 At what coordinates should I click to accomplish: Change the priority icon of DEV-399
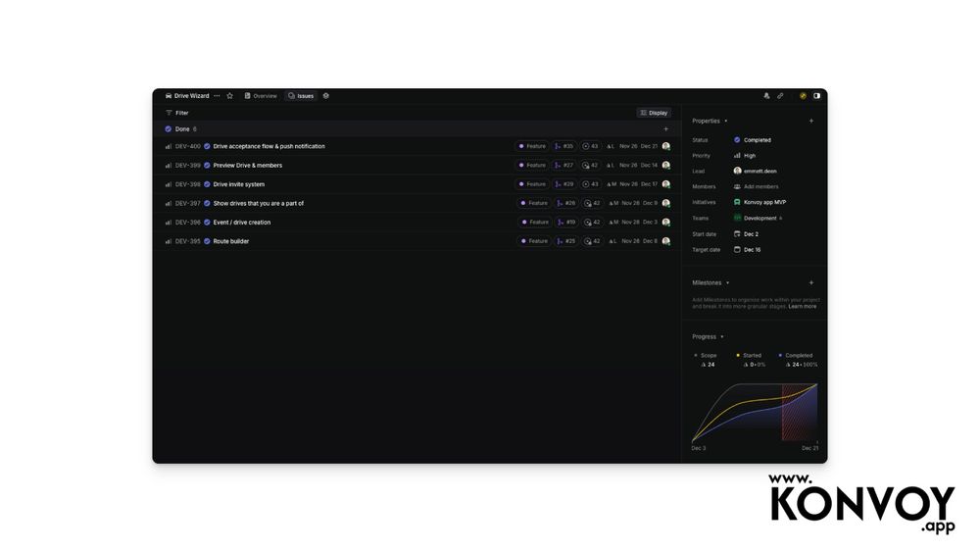169,165
